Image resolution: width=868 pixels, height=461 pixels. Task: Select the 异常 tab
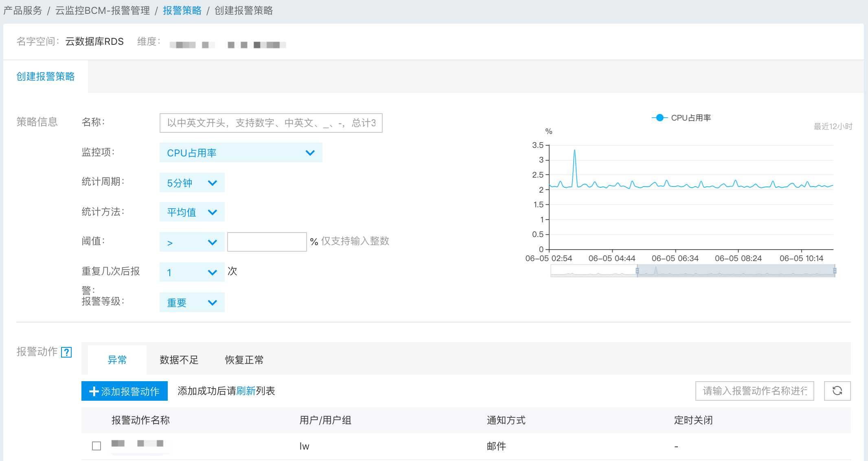point(117,360)
